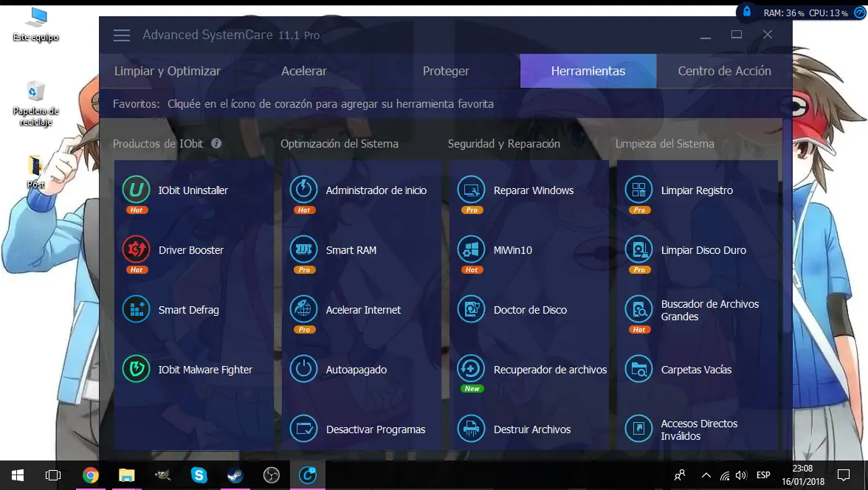
Task: Open the Driver Booster icon
Action: pos(136,249)
